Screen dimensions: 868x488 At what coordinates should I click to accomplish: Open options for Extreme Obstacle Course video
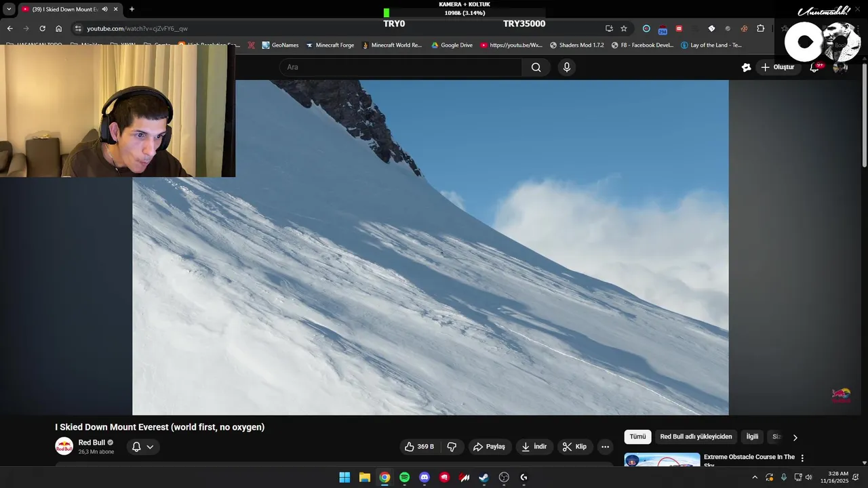(x=802, y=458)
